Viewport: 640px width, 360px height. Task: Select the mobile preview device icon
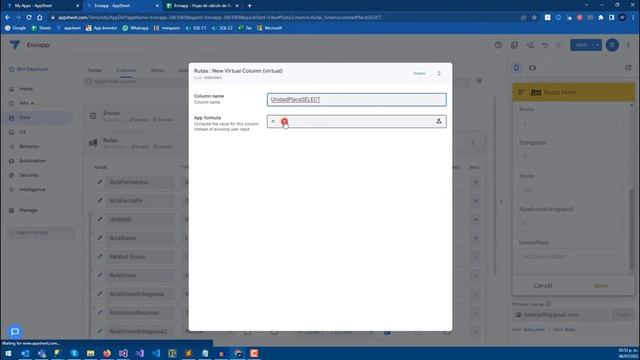516,68
